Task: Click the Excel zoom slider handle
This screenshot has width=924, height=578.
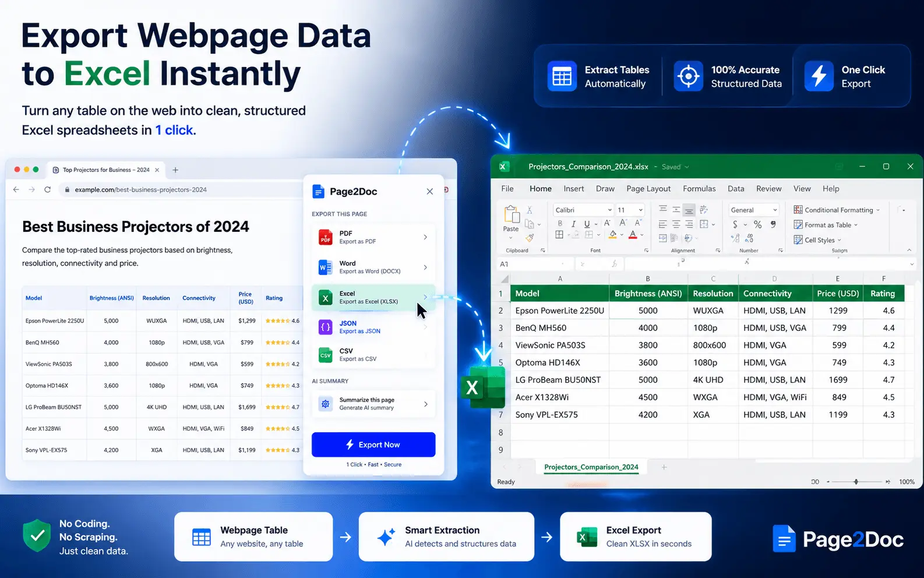Action: [x=856, y=482]
